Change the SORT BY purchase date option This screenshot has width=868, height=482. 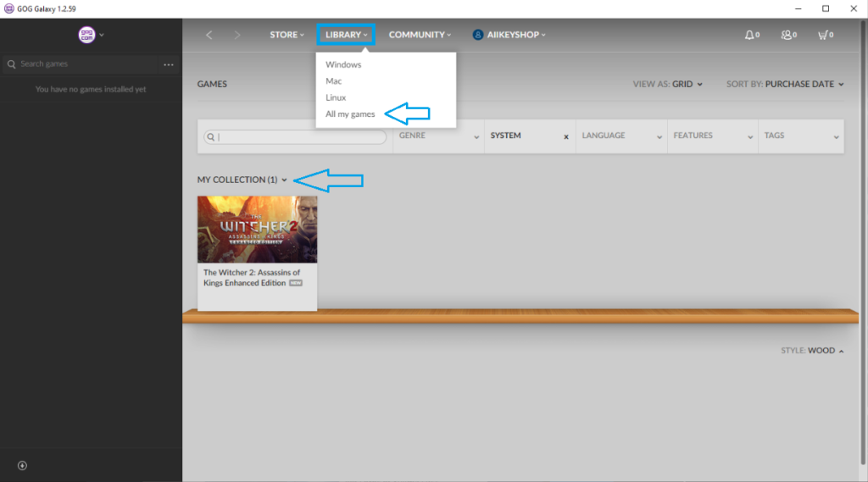pyautogui.click(x=804, y=84)
